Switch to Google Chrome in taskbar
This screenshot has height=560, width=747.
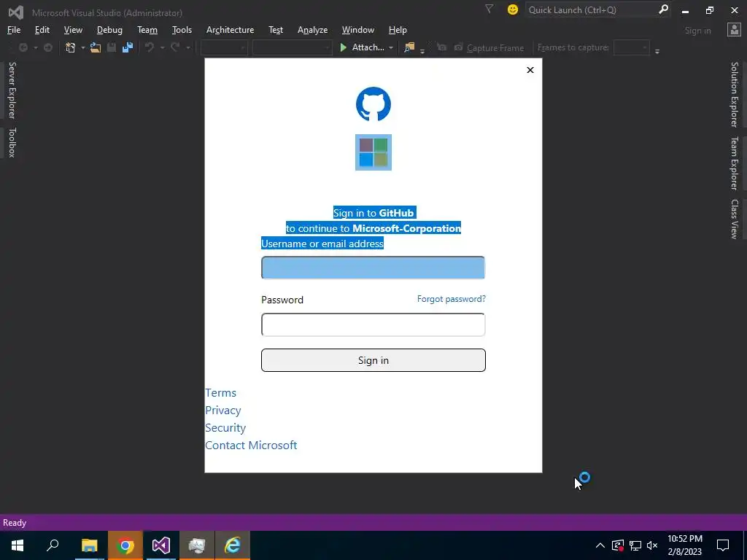[125, 545]
